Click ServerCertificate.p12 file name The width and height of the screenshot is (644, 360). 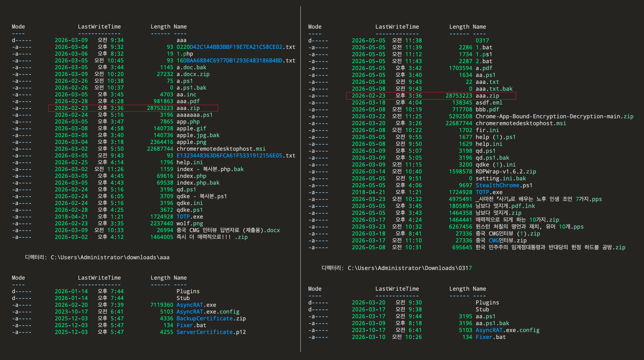coord(211,332)
